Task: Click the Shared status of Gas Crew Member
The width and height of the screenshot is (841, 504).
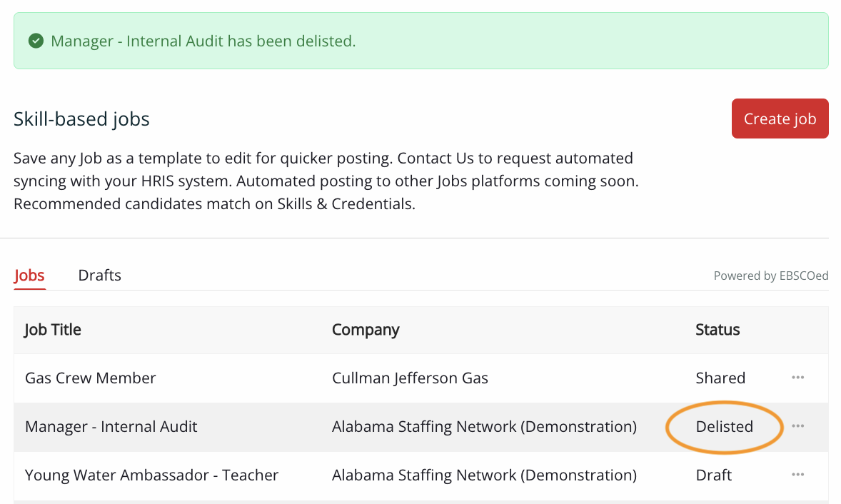Action: click(x=720, y=378)
